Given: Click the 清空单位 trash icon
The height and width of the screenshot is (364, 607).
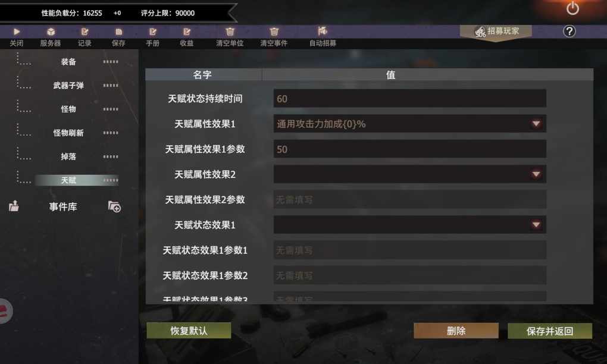Looking at the screenshot, I should 230,32.
